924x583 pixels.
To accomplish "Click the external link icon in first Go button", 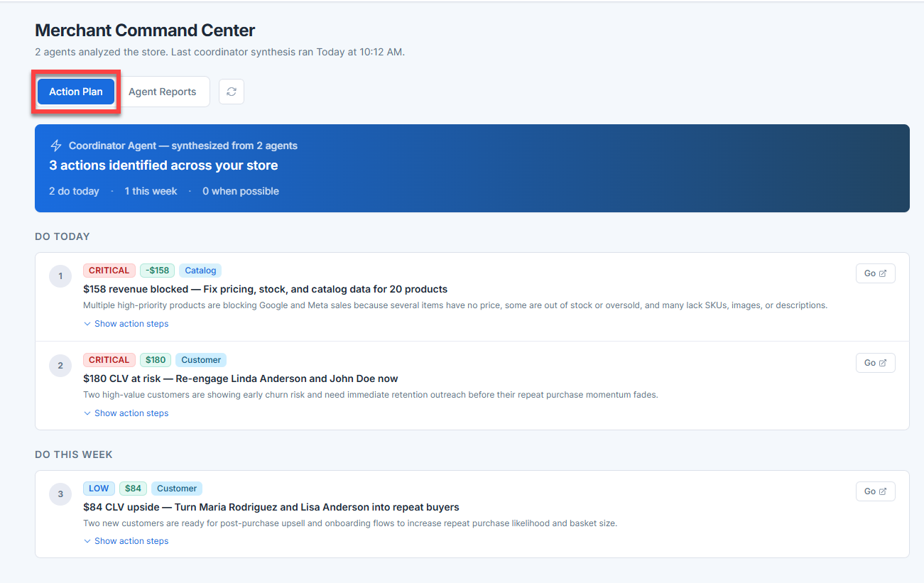I will pos(883,273).
